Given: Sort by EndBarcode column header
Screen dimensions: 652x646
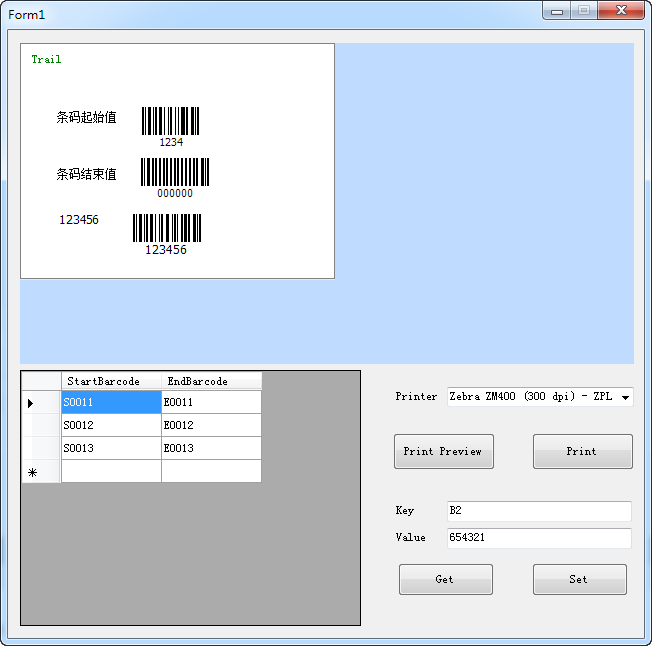Looking at the screenshot, I should pyautogui.click(x=211, y=381).
